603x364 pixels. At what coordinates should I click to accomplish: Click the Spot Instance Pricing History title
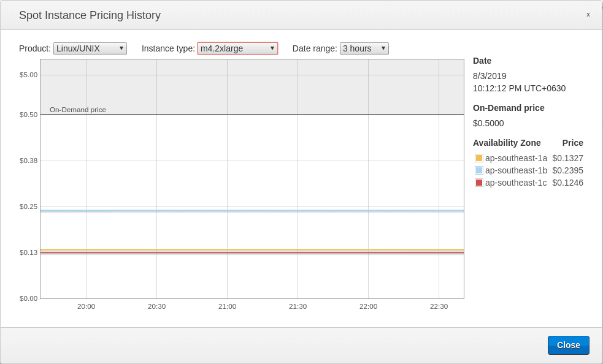point(90,15)
